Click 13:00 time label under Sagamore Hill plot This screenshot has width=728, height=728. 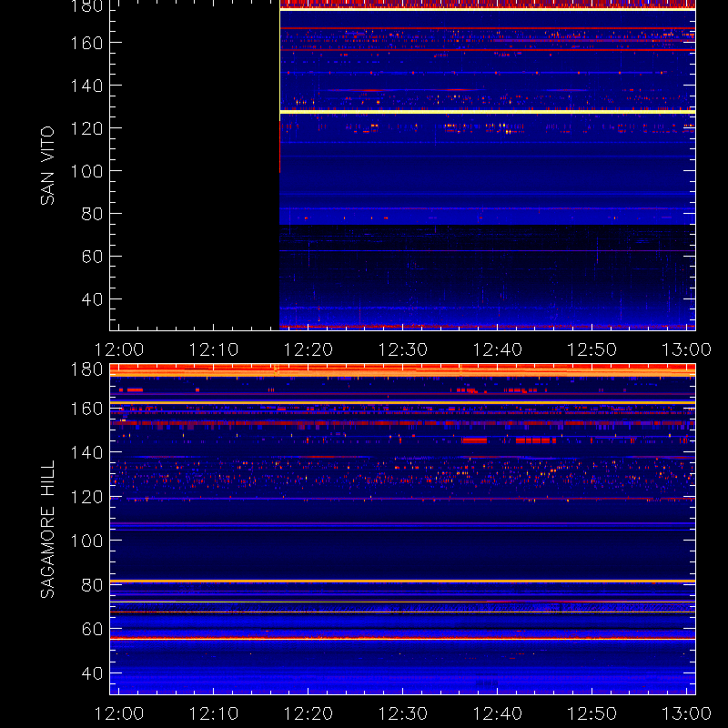[x=687, y=713]
